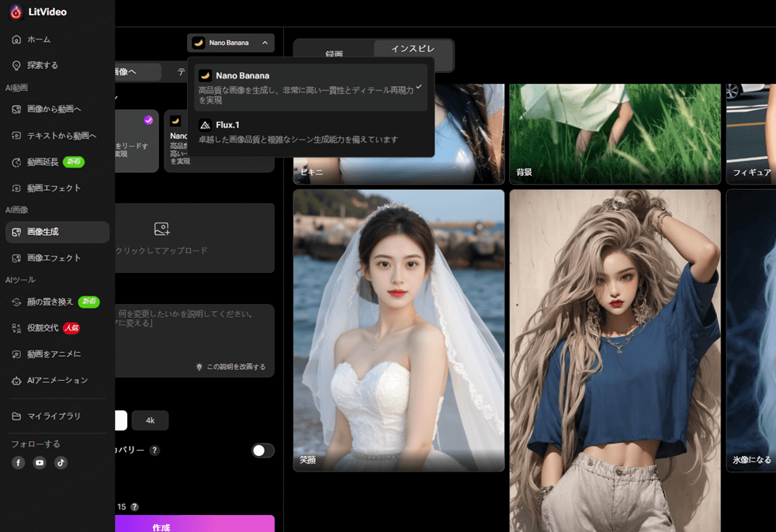Go to 画像から動画へ in sidebar

coord(54,109)
